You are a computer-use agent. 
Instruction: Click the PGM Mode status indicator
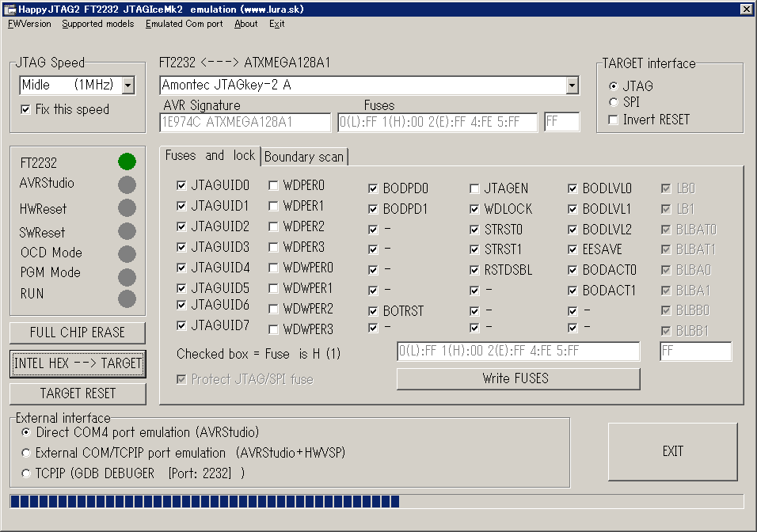(x=127, y=277)
